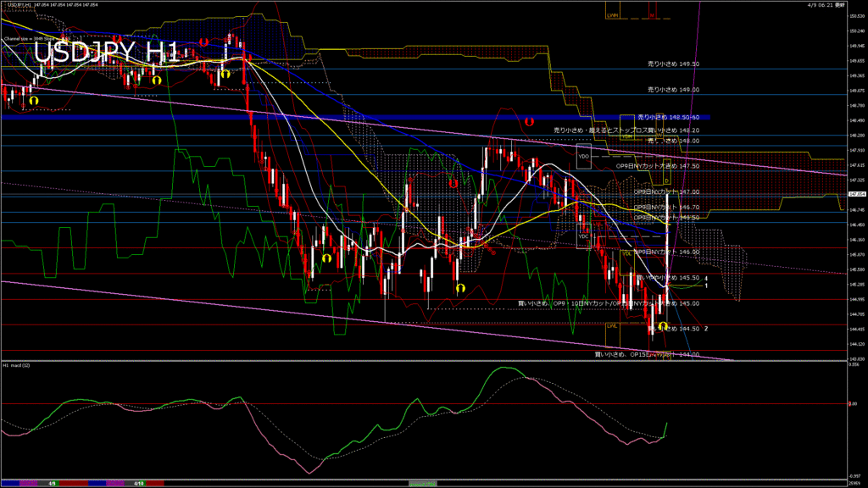Select the YDO box marker
The image size is (868, 488).
(x=583, y=157)
